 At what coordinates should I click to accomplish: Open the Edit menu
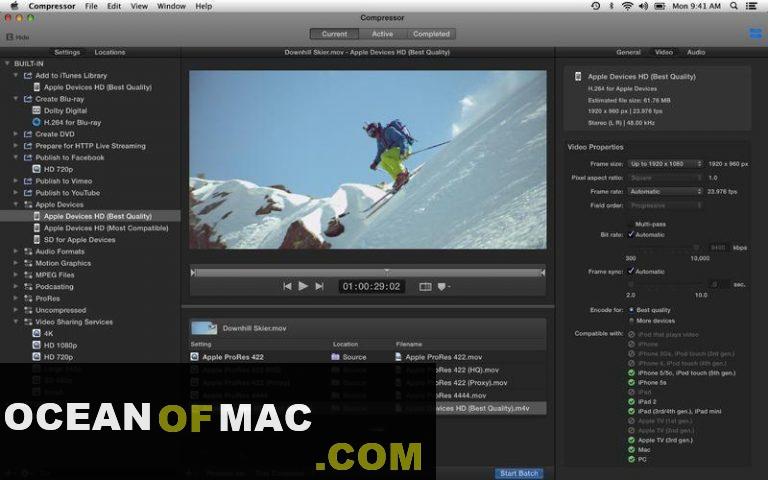[114, 6]
